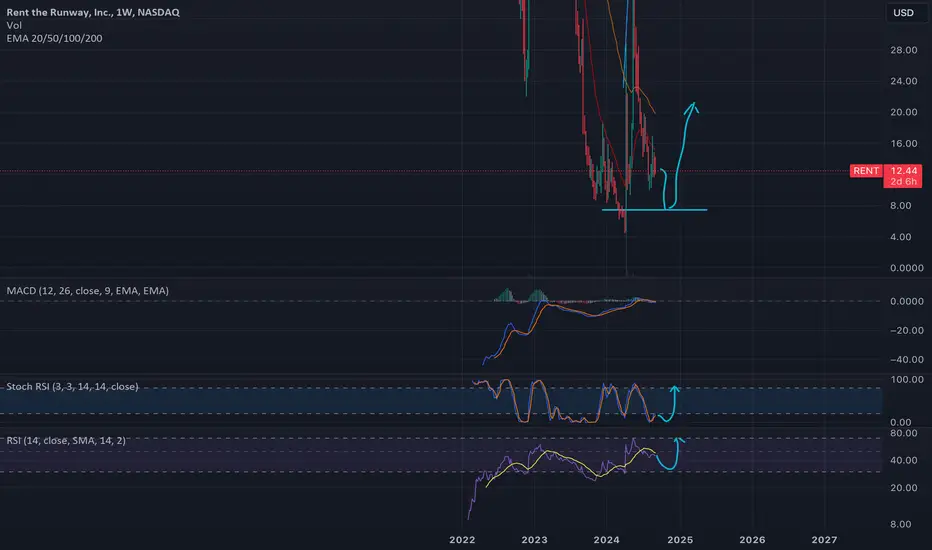
Task: Select the Rent the Runway symbol title
Action: pyautogui.click(x=93, y=12)
